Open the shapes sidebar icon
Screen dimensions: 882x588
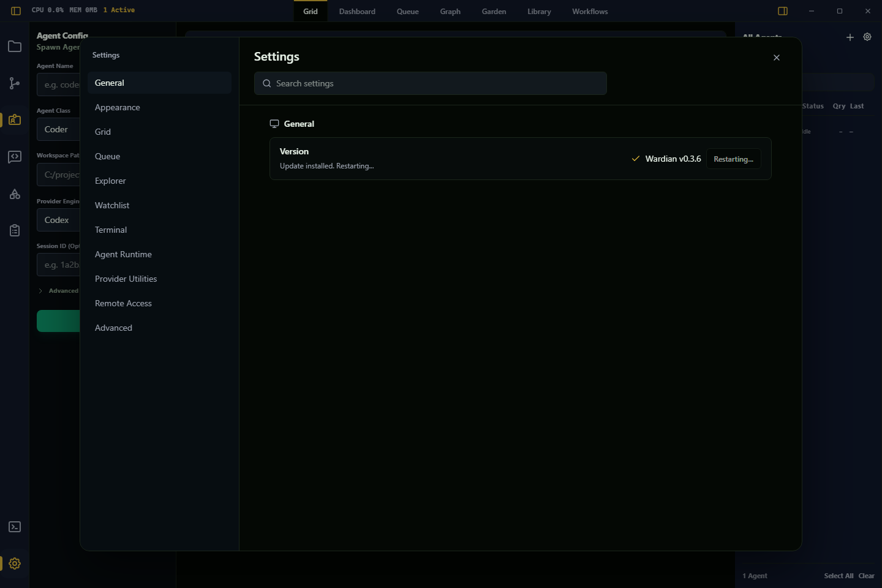tap(15, 194)
